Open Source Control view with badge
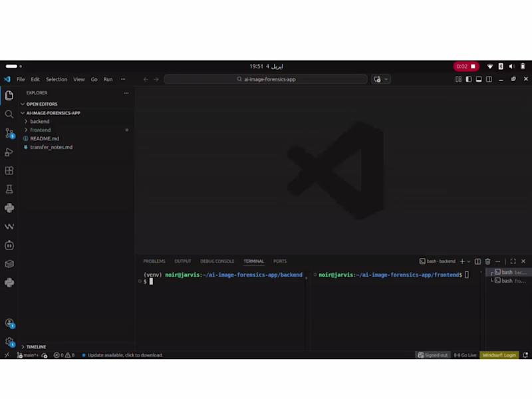532x399 pixels. pyautogui.click(x=9, y=133)
